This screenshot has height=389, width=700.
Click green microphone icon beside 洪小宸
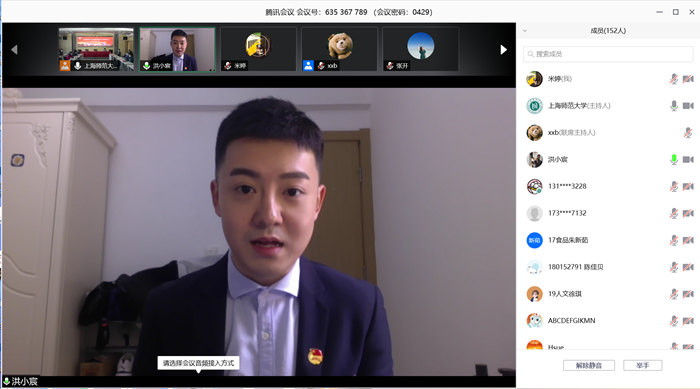coord(674,159)
